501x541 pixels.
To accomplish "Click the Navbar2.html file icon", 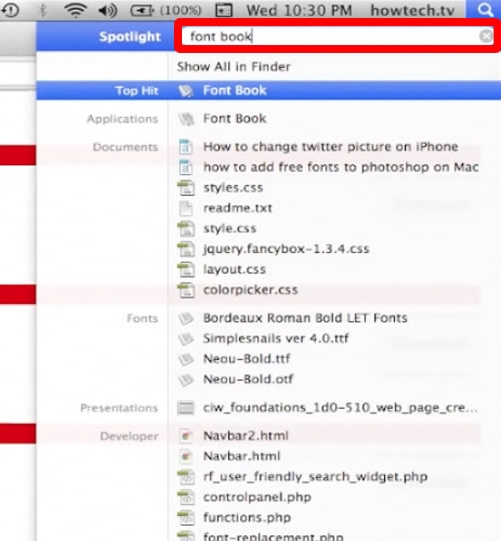I will point(186,436).
